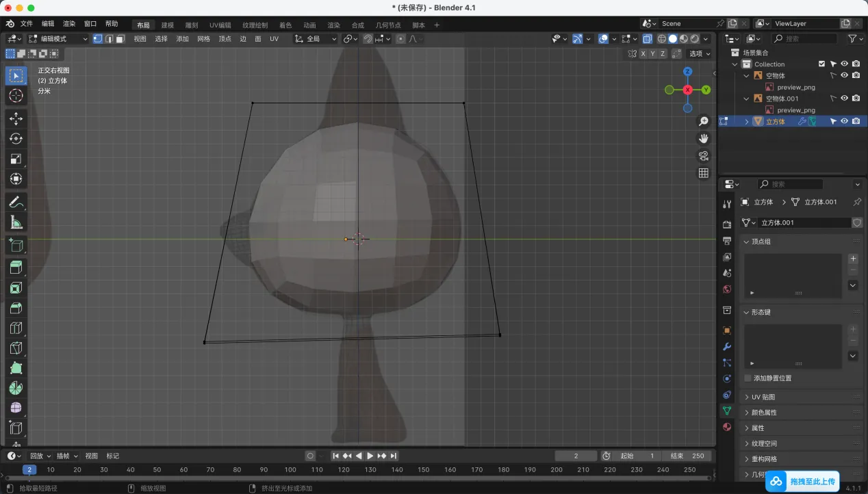Click the current frame number field
Screen dimensions: 868x494
575,456
